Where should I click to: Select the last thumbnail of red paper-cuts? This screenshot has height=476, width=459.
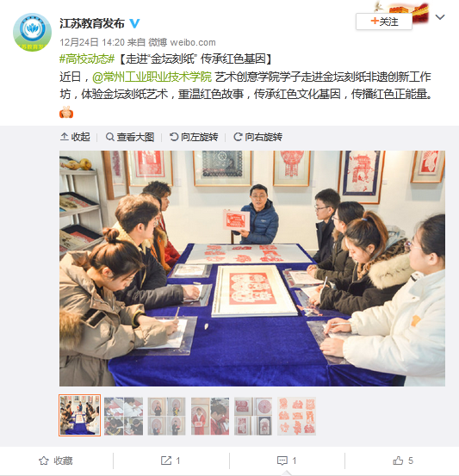pyautogui.click(x=296, y=416)
